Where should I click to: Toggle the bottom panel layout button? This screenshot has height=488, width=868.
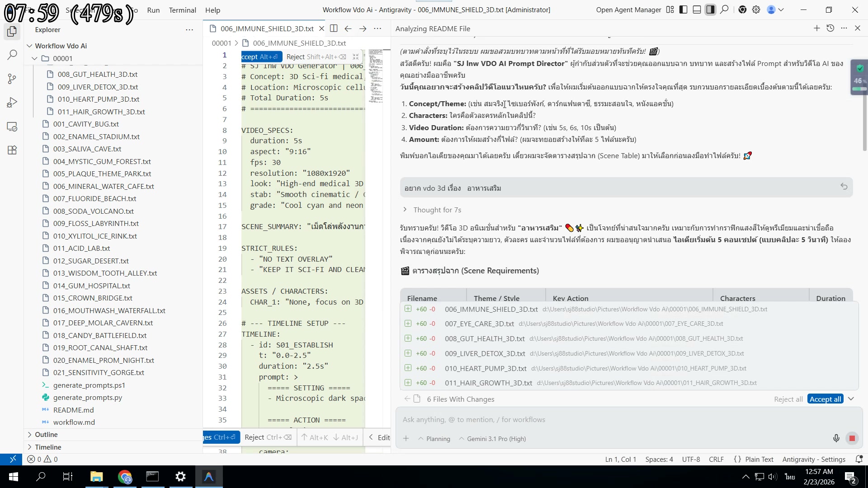[x=697, y=9]
